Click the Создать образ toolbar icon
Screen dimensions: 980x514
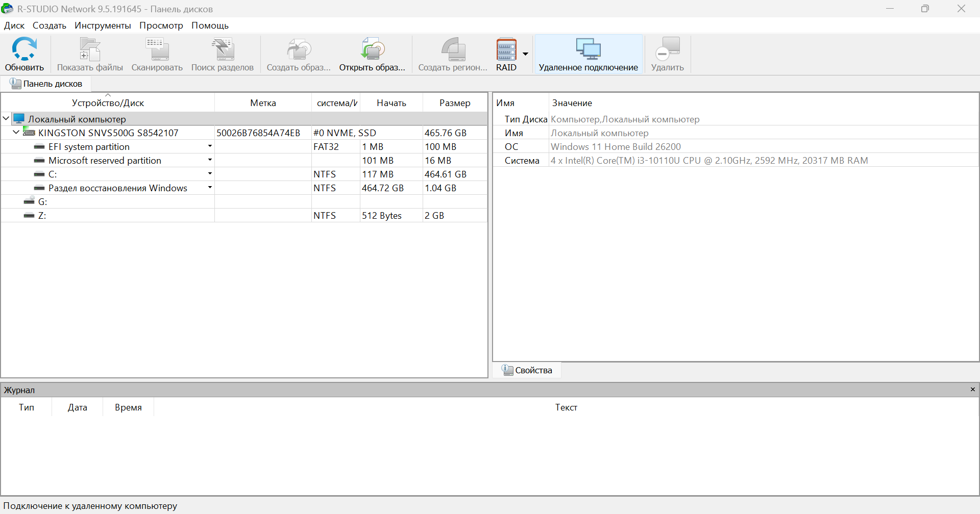(299, 50)
